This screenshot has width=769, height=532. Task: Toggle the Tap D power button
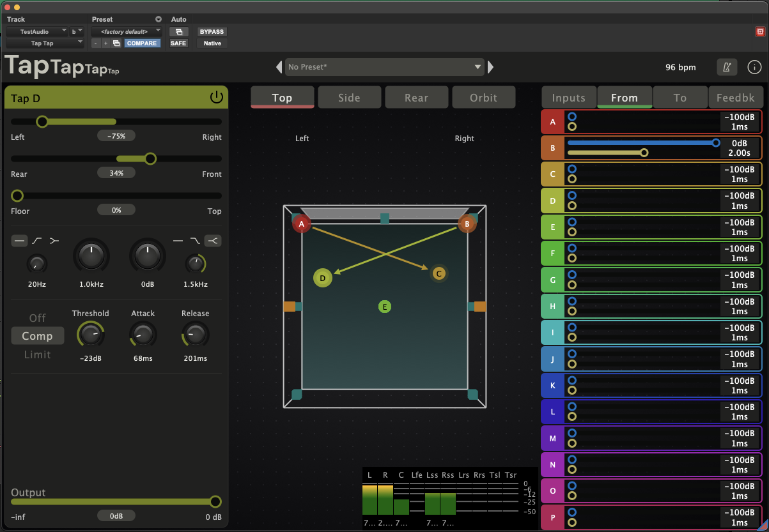[217, 97]
